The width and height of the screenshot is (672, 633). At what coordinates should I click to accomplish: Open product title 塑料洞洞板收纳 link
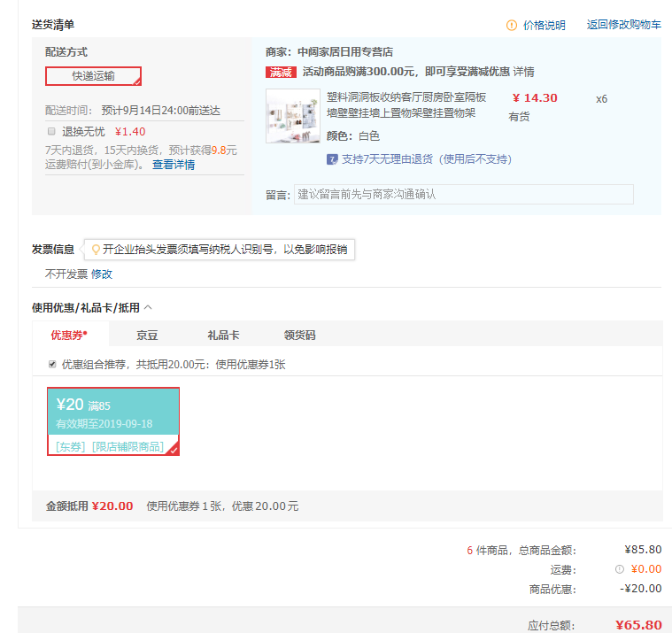coord(406,105)
